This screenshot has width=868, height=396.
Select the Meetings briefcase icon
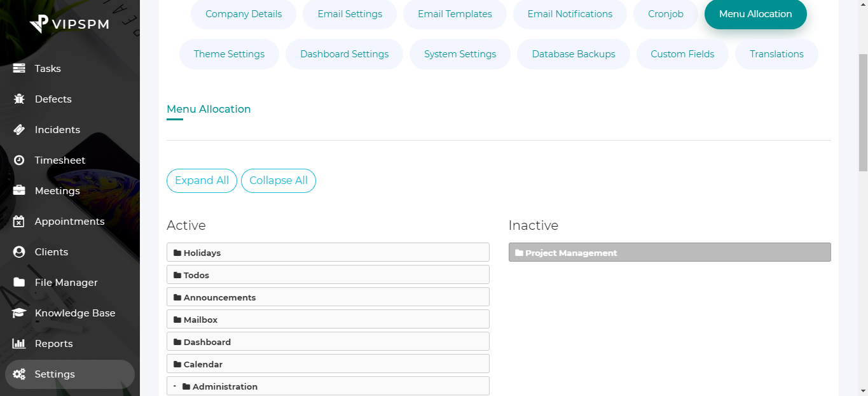[19, 191]
